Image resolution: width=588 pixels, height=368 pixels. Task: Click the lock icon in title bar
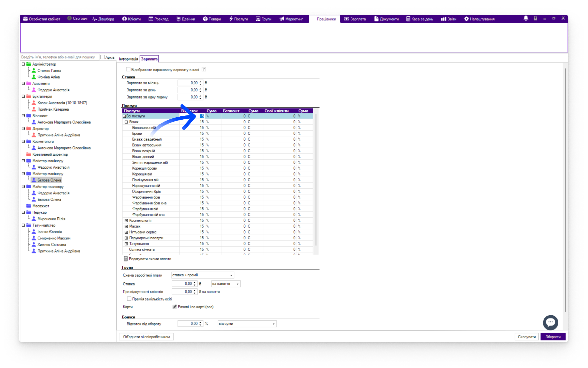point(535,18)
